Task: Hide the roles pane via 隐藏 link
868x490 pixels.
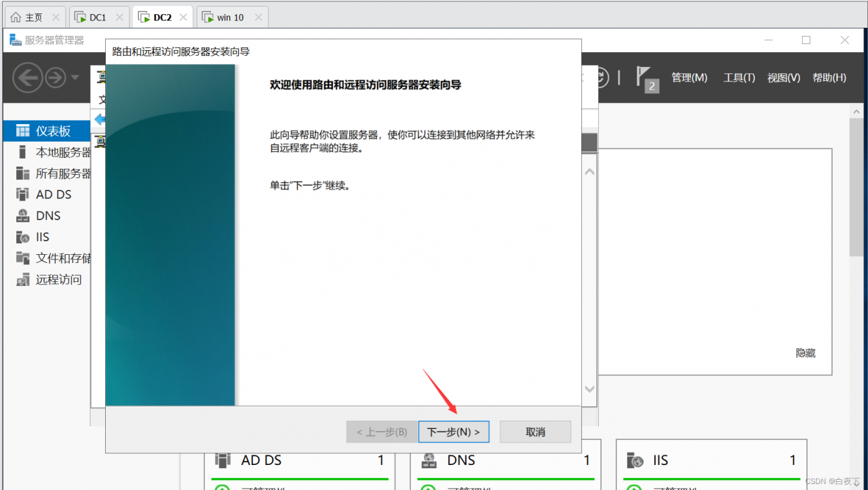Action: (x=805, y=352)
